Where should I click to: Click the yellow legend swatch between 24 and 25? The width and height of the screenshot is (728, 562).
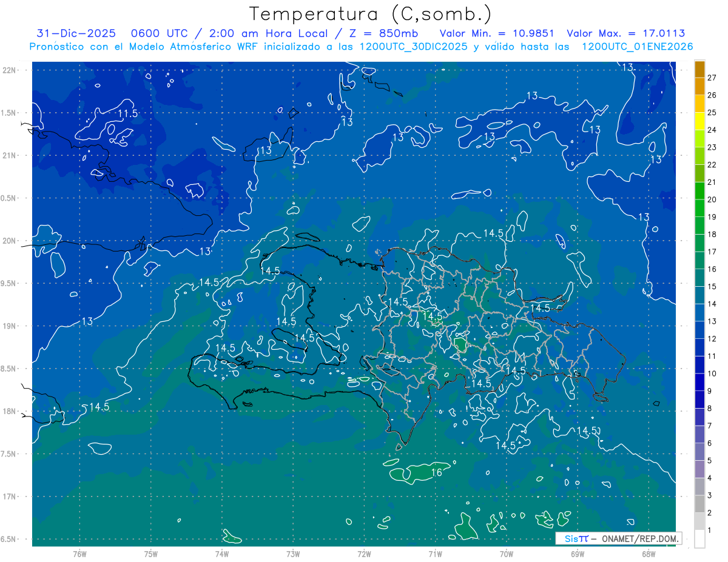tap(699, 121)
